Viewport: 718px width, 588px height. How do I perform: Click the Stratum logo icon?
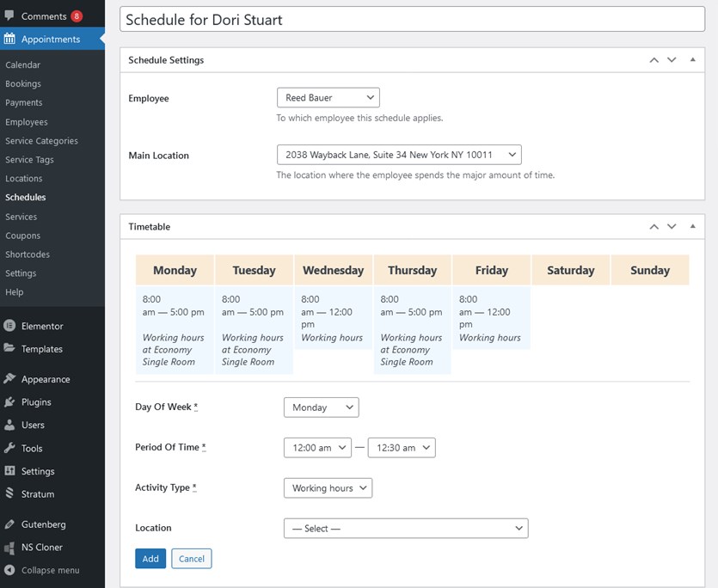(9, 493)
